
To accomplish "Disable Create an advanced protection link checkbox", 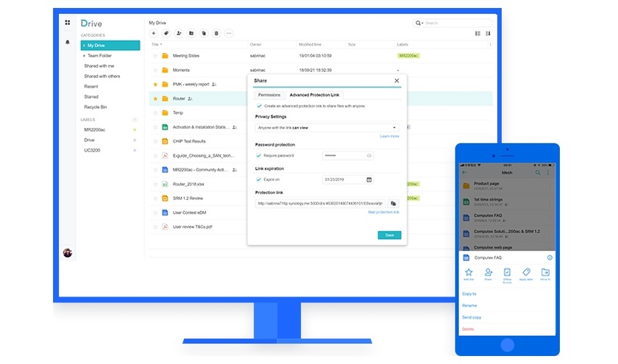I will (x=259, y=106).
